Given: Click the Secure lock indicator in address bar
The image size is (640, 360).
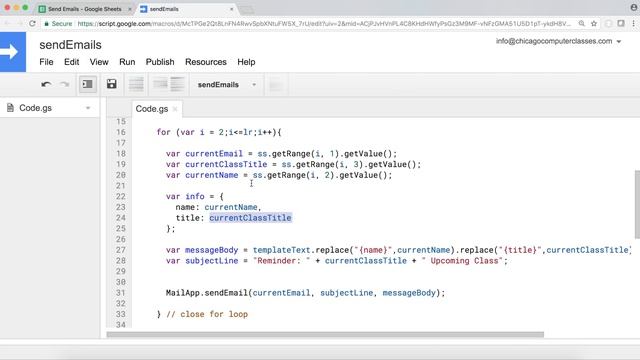Looking at the screenshot, I should pos(58,24).
